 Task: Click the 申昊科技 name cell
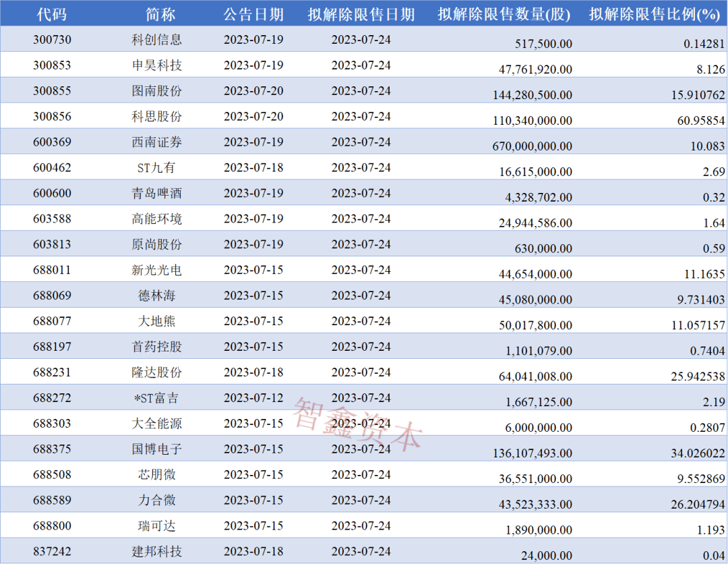tap(156, 65)
